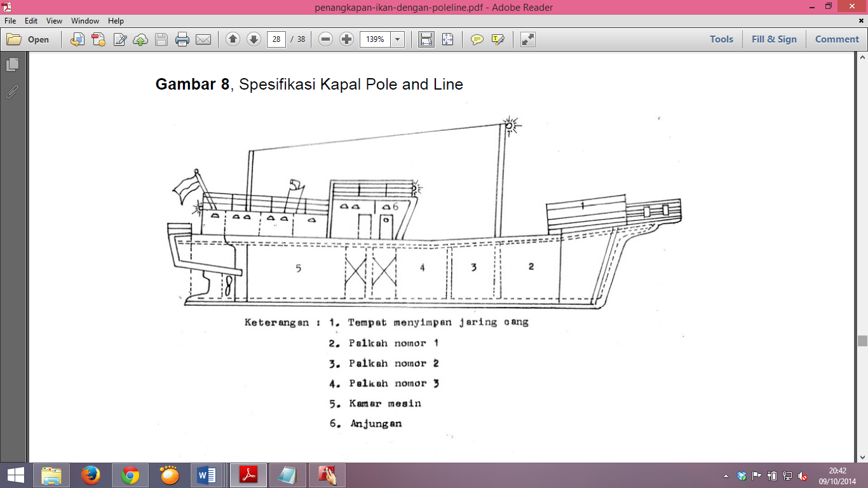The width and height of the screenshot is (868, 488).
Task: Click the convert file to PDF online icon
Action: pyautogui.click(x=78, y=39)
